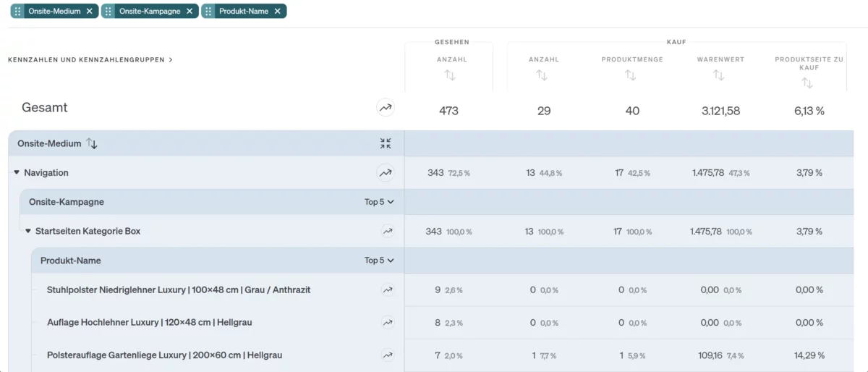Click Navigation Kauf value 13 44,8 %
868x372 pixels.
544,173
